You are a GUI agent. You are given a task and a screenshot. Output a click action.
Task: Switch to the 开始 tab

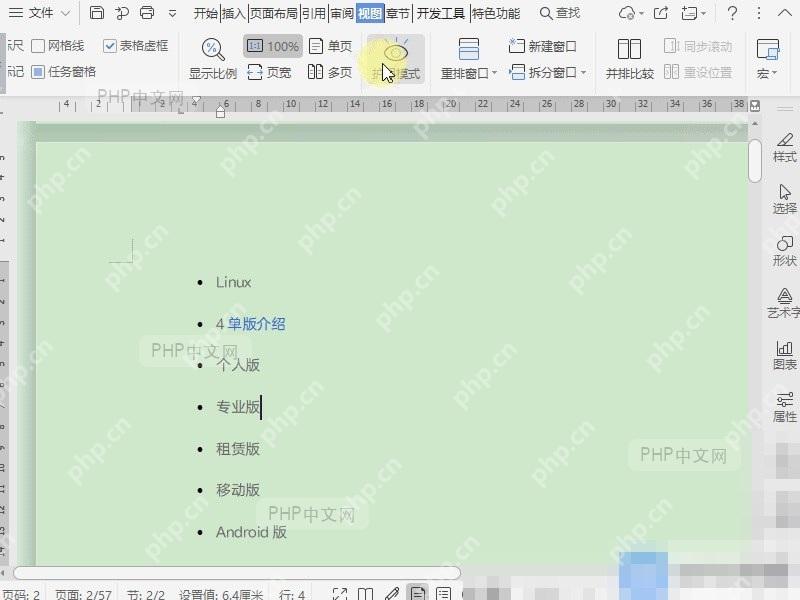tap(206, 13)
